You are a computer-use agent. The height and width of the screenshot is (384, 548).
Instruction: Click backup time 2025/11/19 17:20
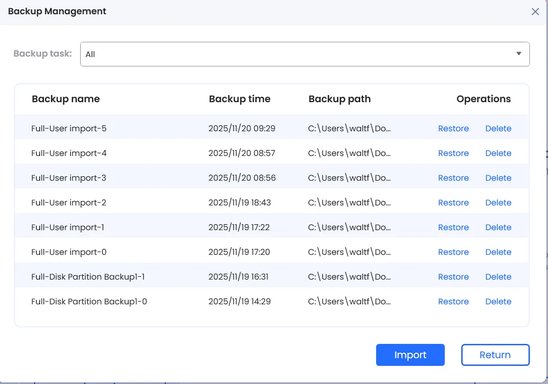coord(239,252)
